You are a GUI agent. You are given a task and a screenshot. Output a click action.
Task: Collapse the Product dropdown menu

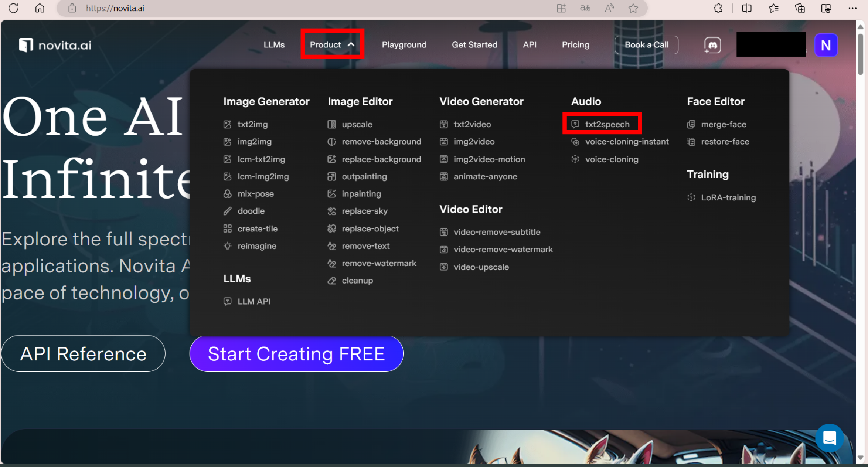(332, 45)
